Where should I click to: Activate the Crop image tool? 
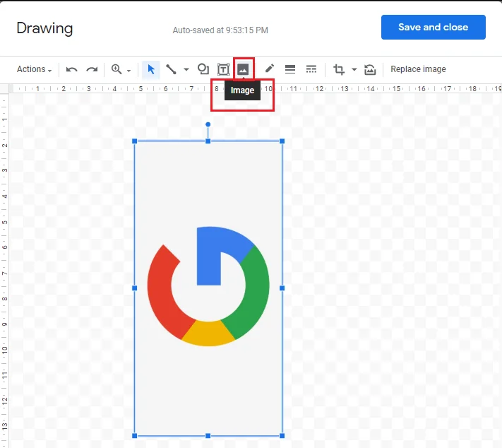[339, 69]
